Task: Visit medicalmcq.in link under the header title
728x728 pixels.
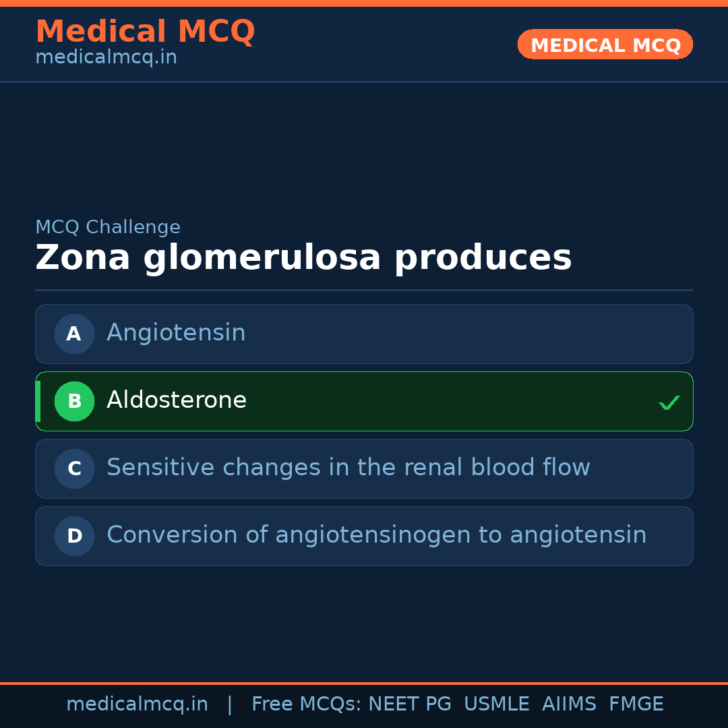Action: [x=106, y=58]
